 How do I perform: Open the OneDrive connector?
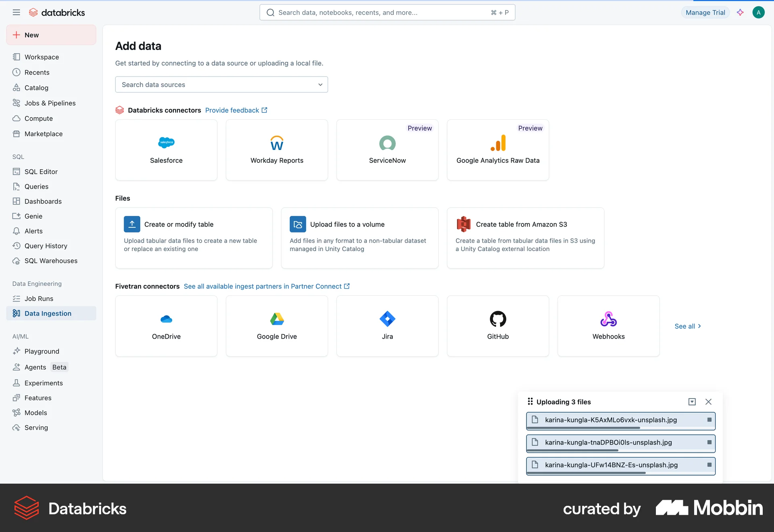[166, 326]
